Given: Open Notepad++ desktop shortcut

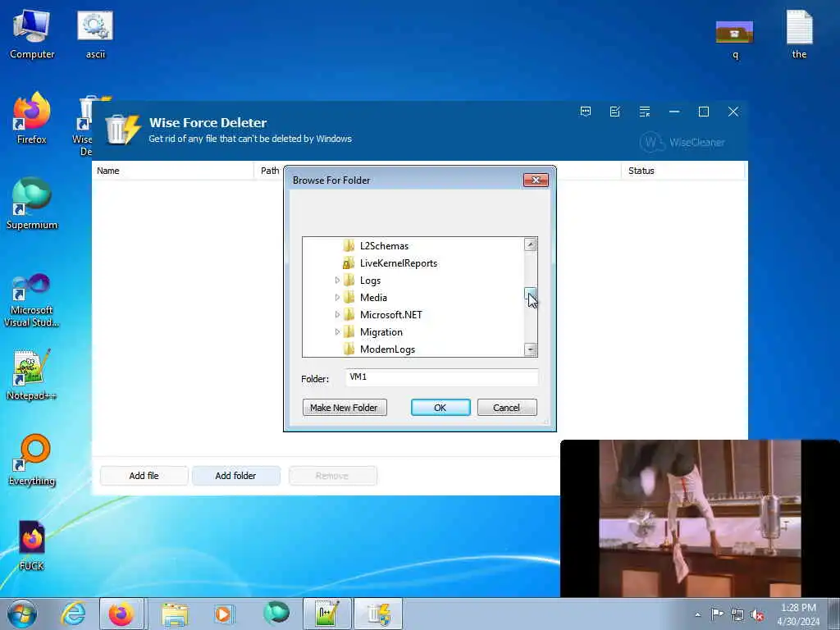Looking at the screenshot, I should click(x=32, y=375).
